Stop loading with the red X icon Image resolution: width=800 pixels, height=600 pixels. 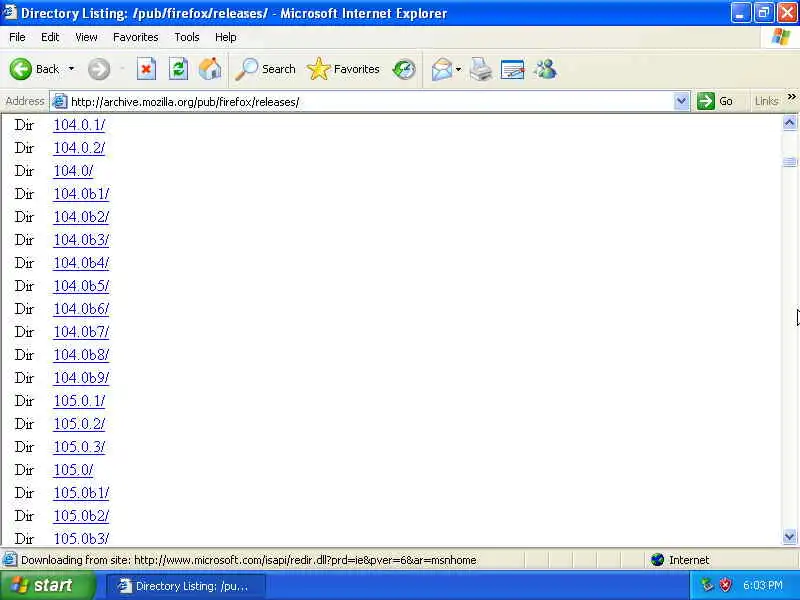pos(146,69)
